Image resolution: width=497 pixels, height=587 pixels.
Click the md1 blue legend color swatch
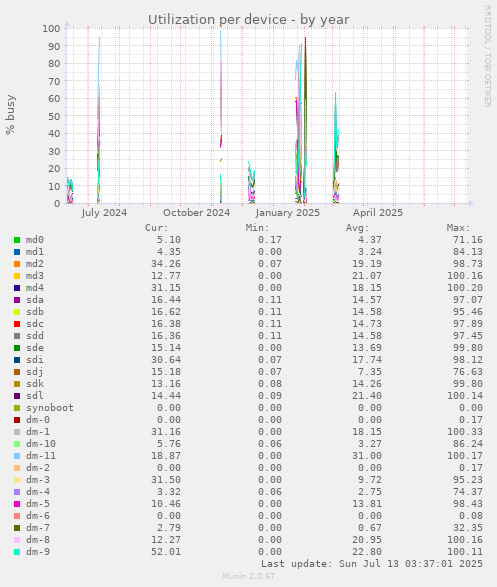(17, 252)
